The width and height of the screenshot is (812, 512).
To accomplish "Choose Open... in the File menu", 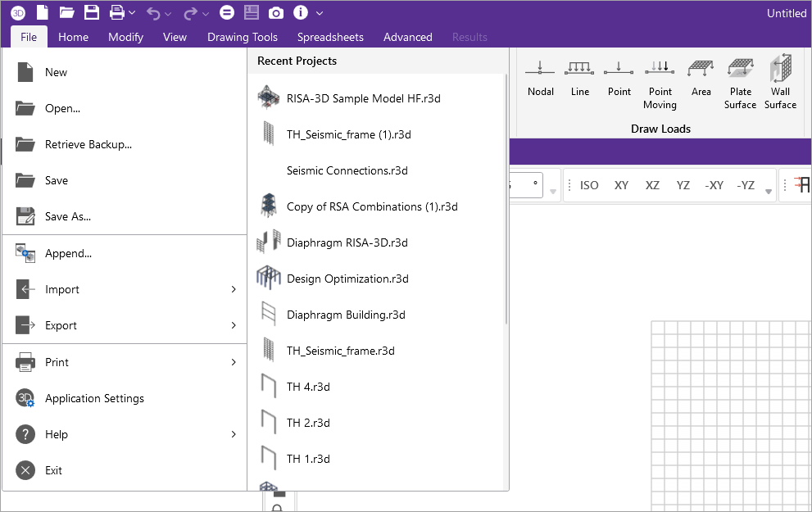I will pos(125,108).
